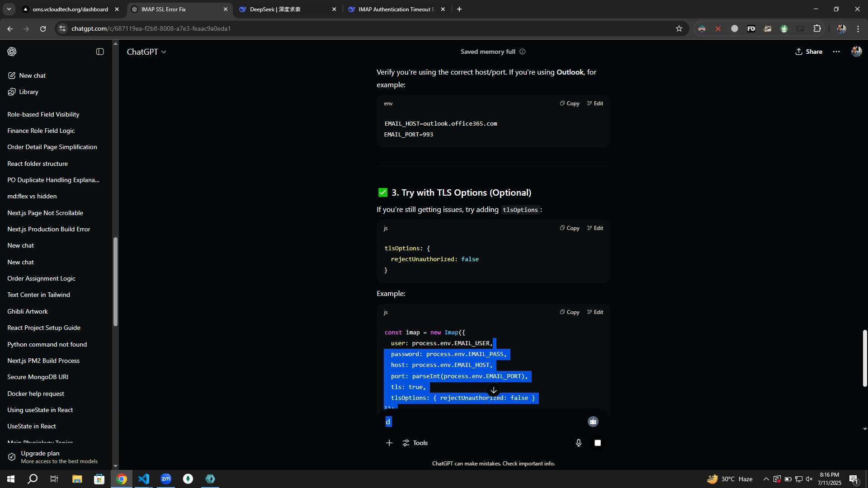This screenshot has width=868, height=488.
Task: Open the notification center icon
Action: point(854,479)
